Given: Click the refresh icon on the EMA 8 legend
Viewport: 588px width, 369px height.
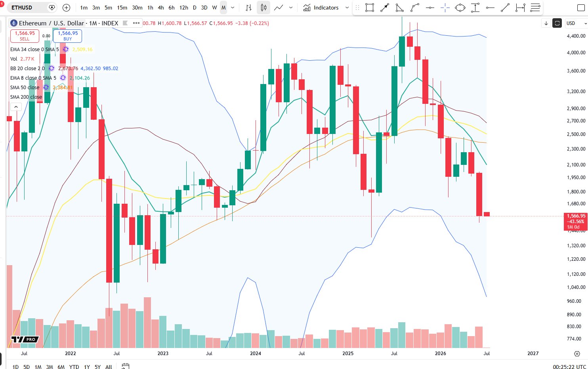Looking at the screenshot, I should (x=63, y=78).
